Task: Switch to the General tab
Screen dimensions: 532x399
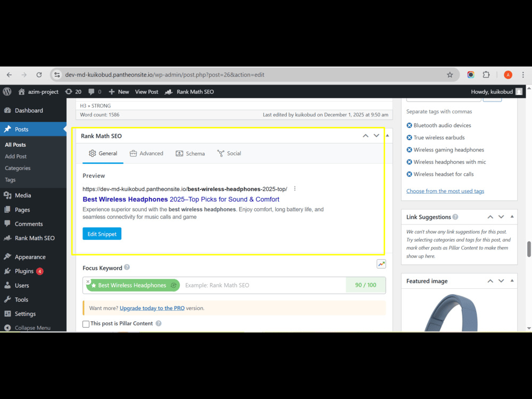Action: pyautogui.click(x=103, y=153)
